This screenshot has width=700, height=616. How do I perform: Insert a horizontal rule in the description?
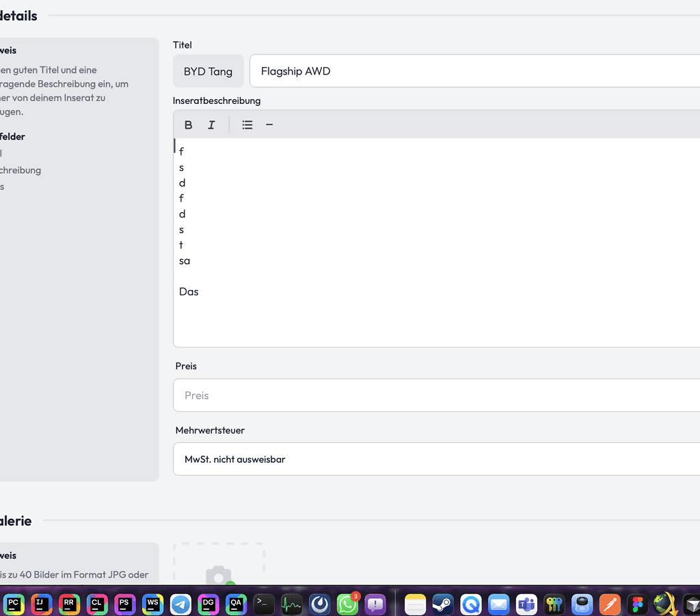pos(269,125)
